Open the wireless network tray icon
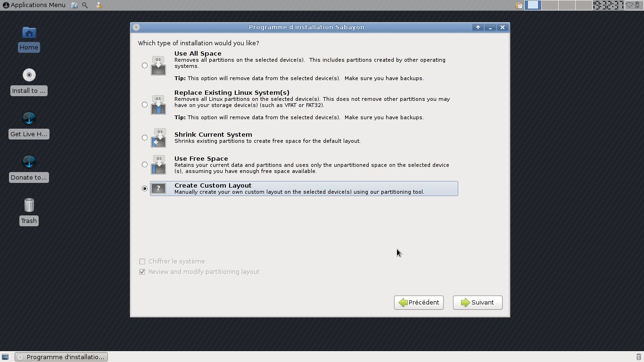The width and height of the screenshot is (644, 362). [x=629, y=5]
